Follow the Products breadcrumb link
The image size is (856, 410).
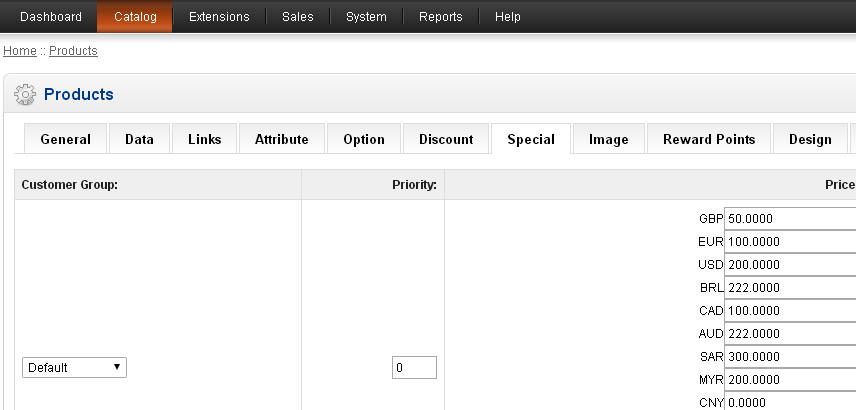tap(73, 50)
